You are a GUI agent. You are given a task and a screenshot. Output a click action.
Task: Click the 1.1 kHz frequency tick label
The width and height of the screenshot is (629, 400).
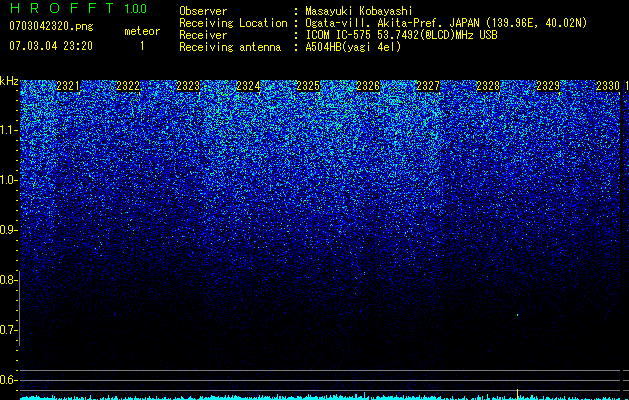pos(7,130)
